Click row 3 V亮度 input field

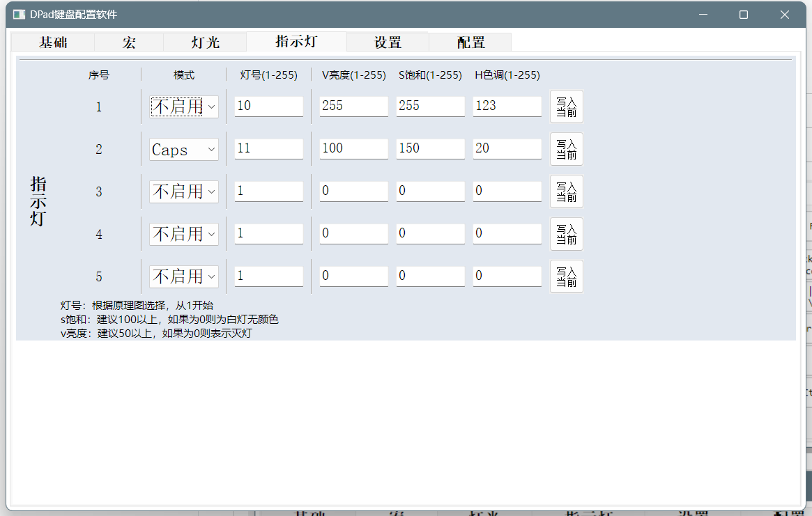click(x=353, y=191)
